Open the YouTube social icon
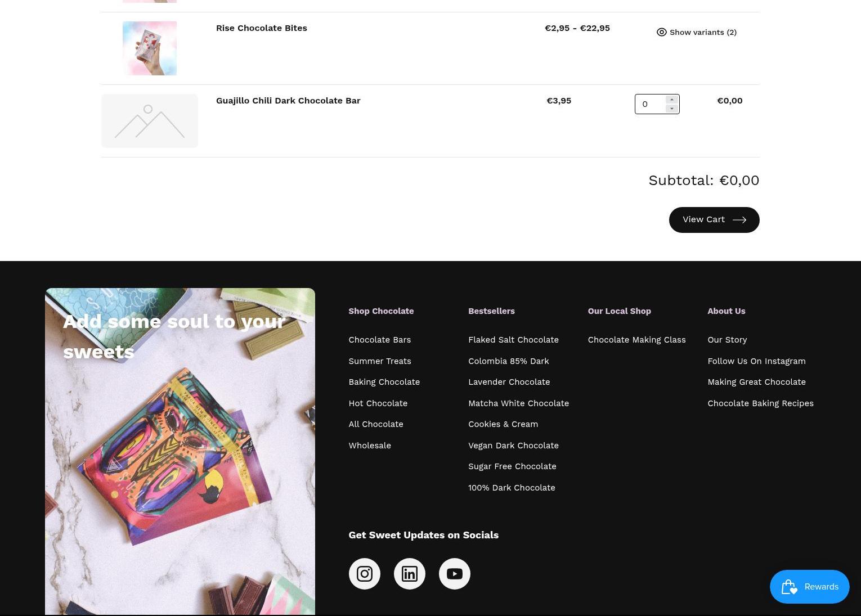This screenshot has height=616, width=861. click(x=454, y=574)
